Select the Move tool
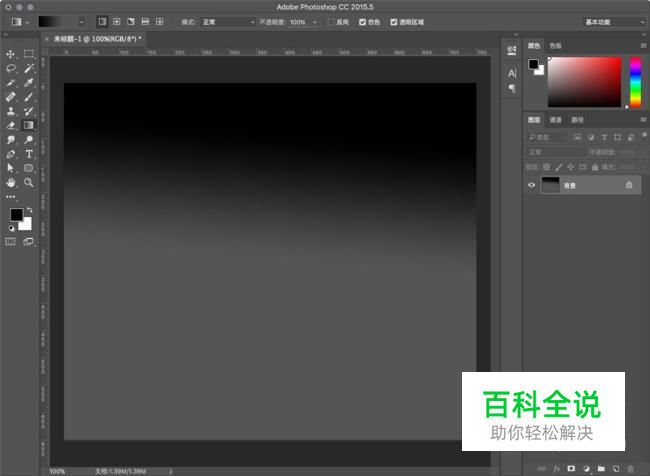Screen dimensions: 650x476 11,54
